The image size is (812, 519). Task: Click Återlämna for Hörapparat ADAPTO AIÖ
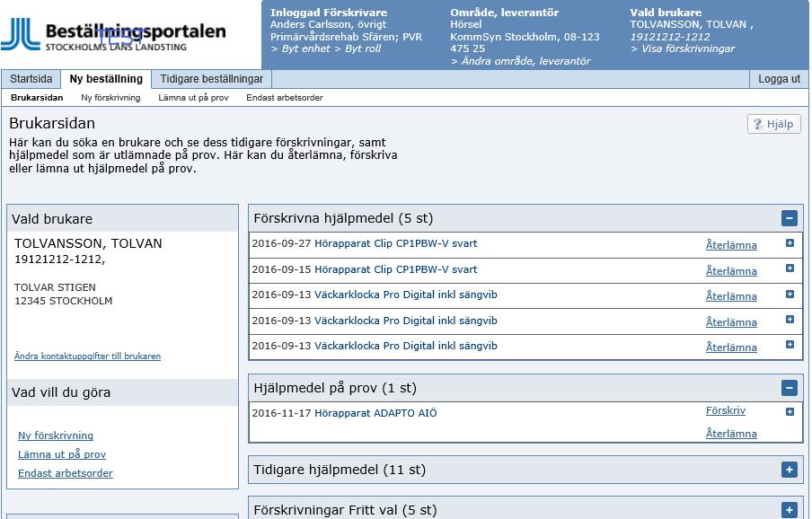pos(731,434)
